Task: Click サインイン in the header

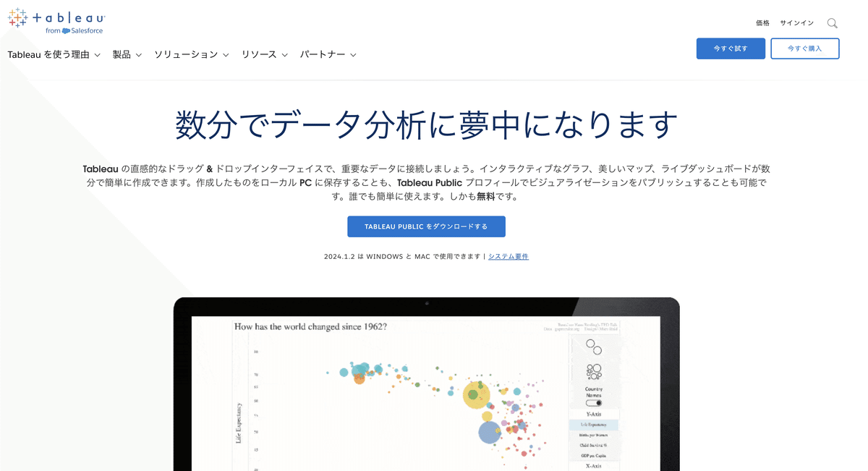Action: pos(796,22)
